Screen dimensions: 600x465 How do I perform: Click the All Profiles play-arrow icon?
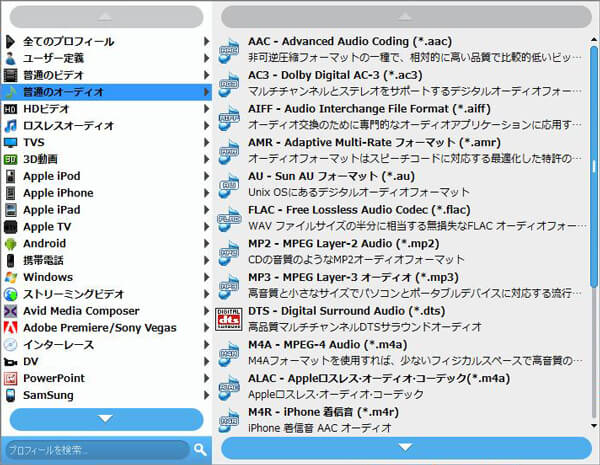pos(10,41)
